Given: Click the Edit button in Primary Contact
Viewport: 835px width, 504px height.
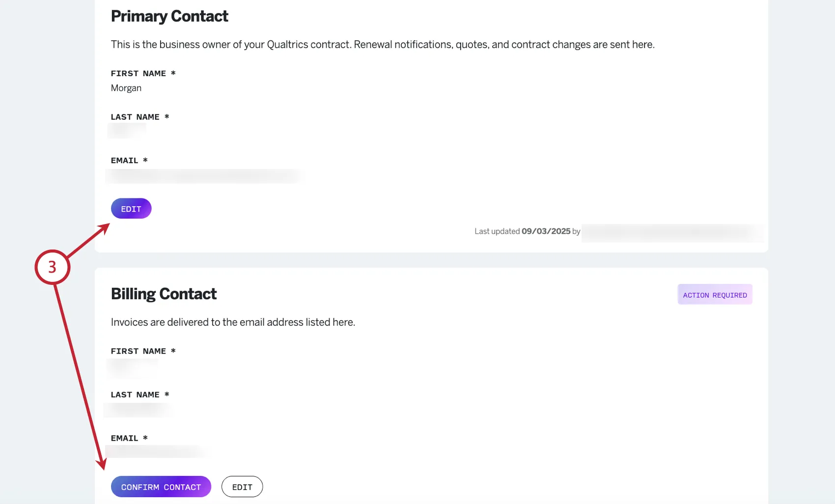Looking at the screenshot, I should coord(131,208).
